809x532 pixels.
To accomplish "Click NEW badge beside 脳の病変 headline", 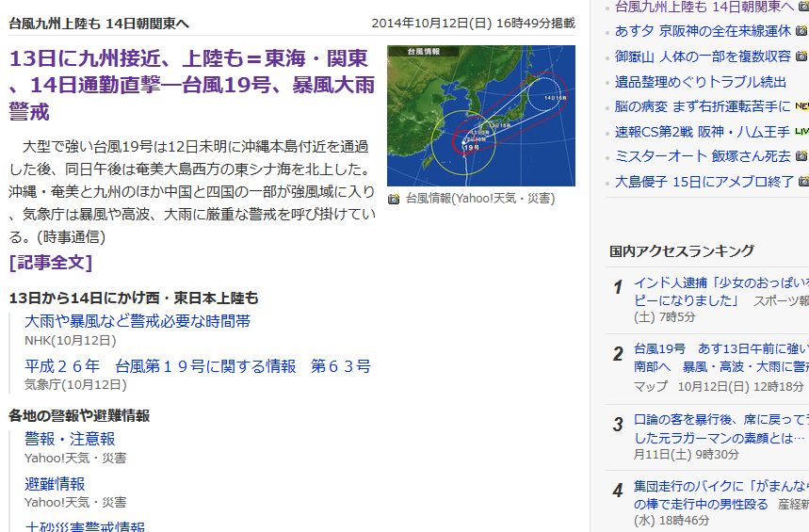I will pos(801,105).
